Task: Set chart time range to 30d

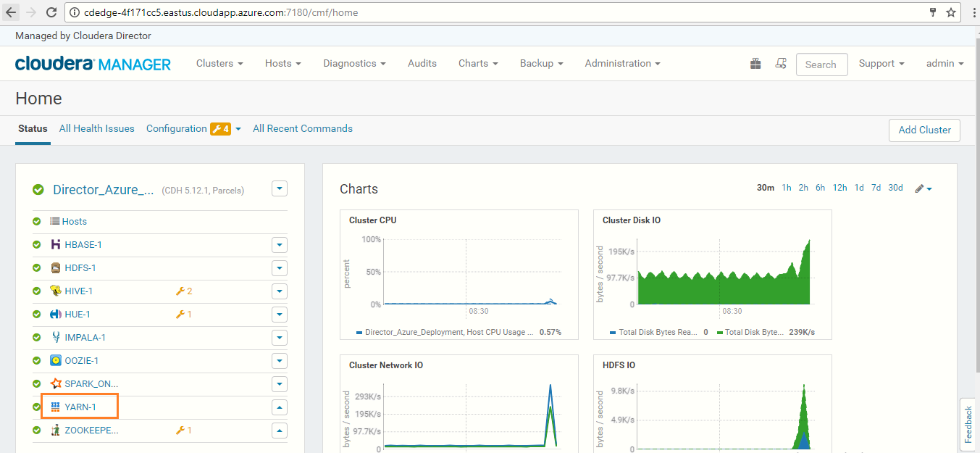Action: [x=896, y=188]
